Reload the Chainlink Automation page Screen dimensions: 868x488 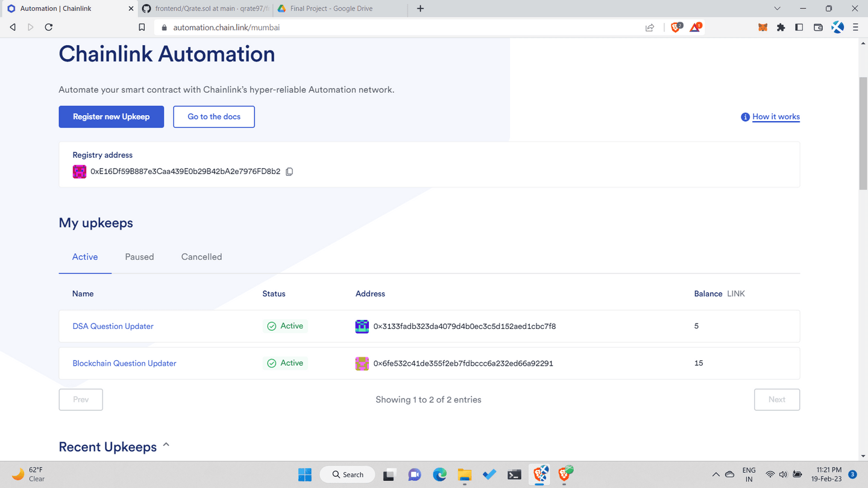tap(49, 27)
